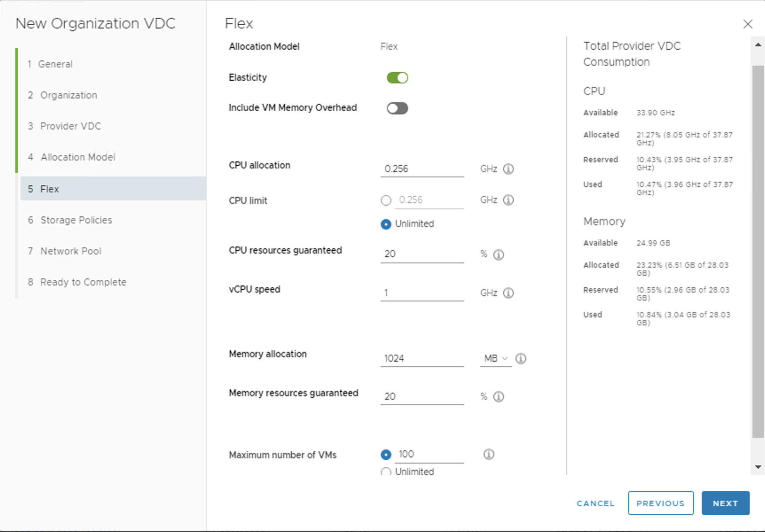Click the info icon next to CPU allocation
This screenshot has height=532, width=765.
point(508,169)
